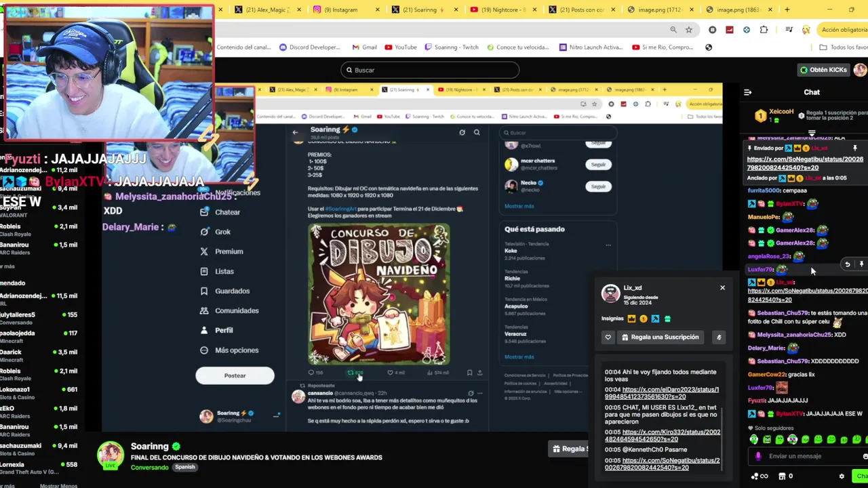Open the media control icon in browser toolbar
The image size is (868, 488).
(789, 30)
